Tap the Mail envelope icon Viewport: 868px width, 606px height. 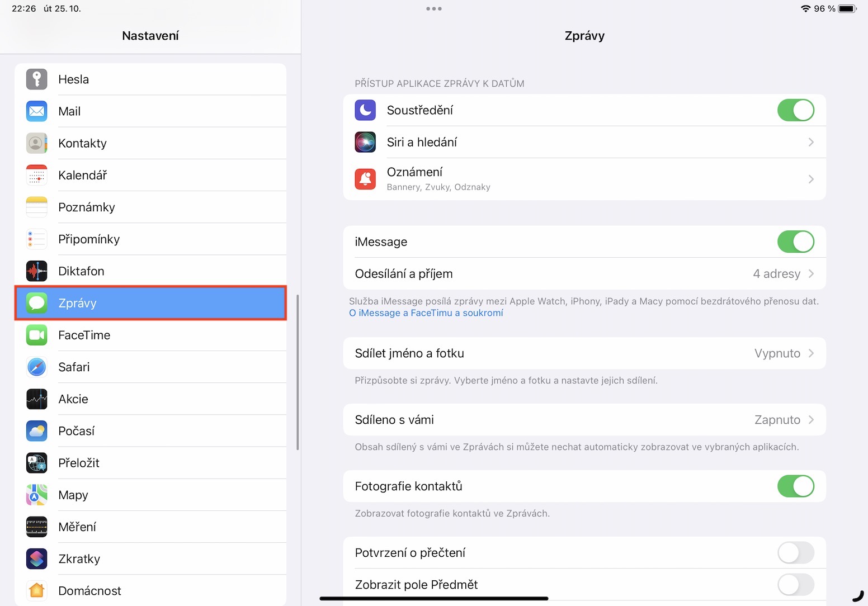tap(37, 111)
